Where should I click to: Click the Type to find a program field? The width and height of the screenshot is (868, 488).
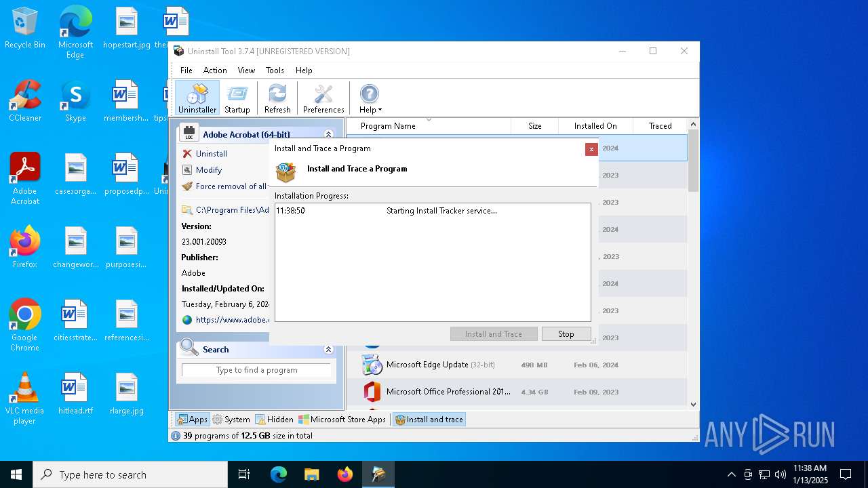pos(256,370)
